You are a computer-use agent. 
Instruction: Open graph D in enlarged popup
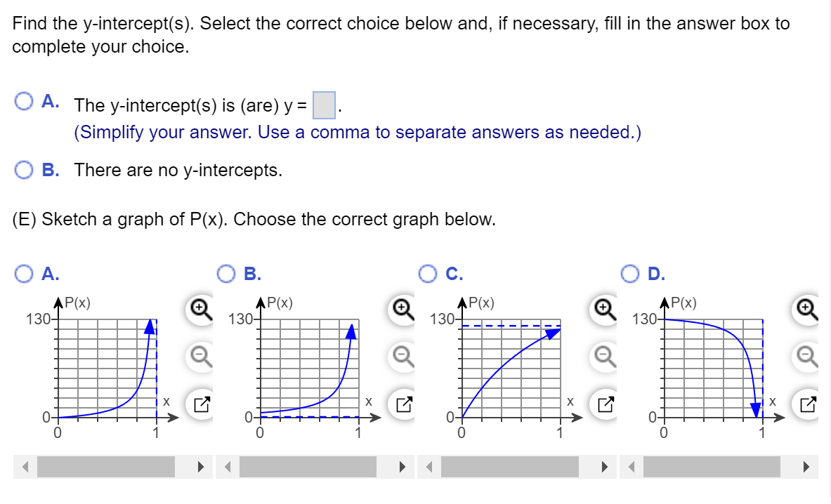pyautogui.click(x=807, y=404)
